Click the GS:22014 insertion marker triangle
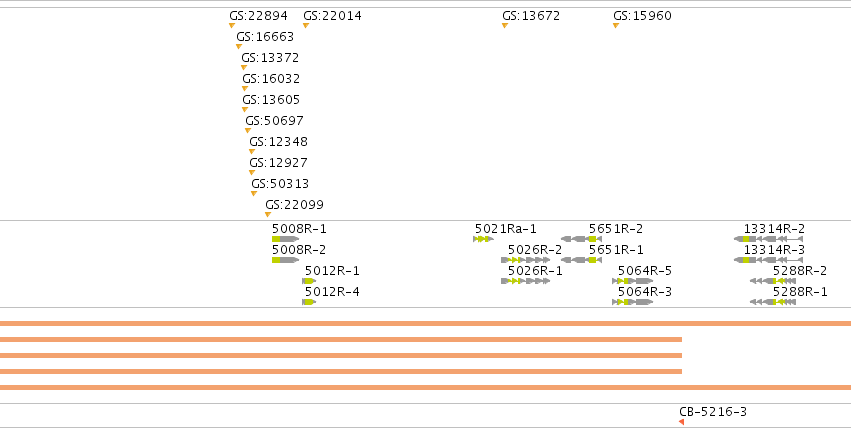Screen dimensions: 851x428 click(306, 25)
